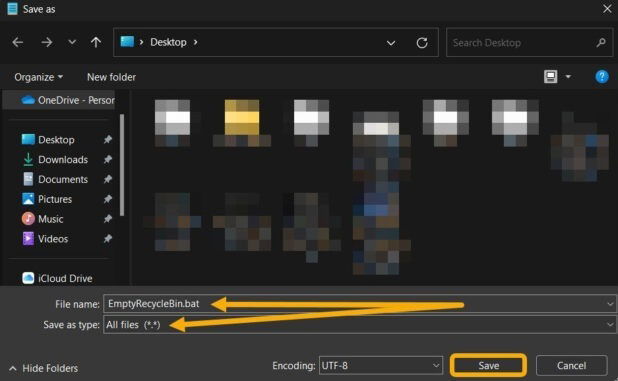Click the pin icon beside Documents
Viewport: 618px width, 381px height.
pyautogui.click(x=108, y=179)
